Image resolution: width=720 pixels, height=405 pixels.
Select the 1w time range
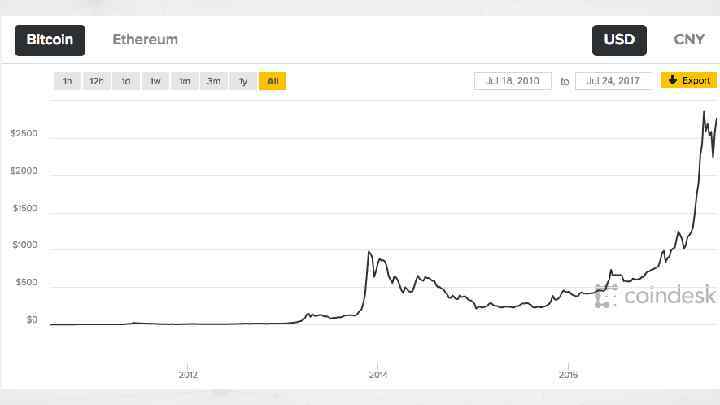pyautogui.click(x=155, y=81)
